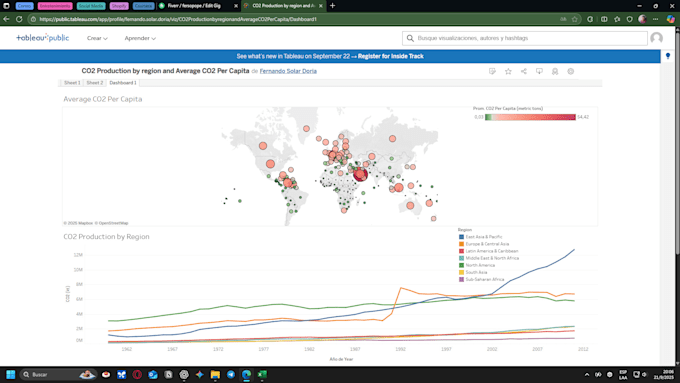This screenshot has height=383, width=680.
Task: Open the share icon in viz toolbar
Action: click(524, 71)
